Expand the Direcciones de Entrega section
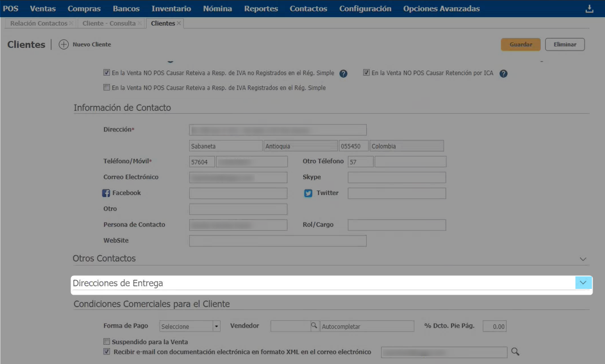Image resolution: width=605 pixels, height=364 pixels. click(x=583, y=283)
